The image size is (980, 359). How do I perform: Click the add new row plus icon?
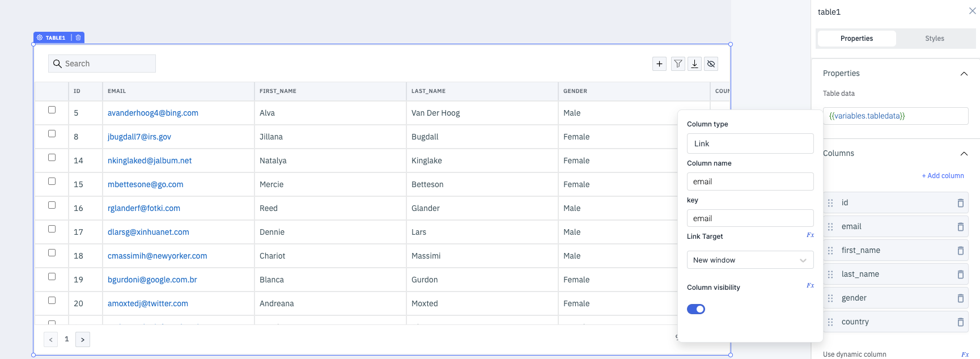click(x=659, y=64)
